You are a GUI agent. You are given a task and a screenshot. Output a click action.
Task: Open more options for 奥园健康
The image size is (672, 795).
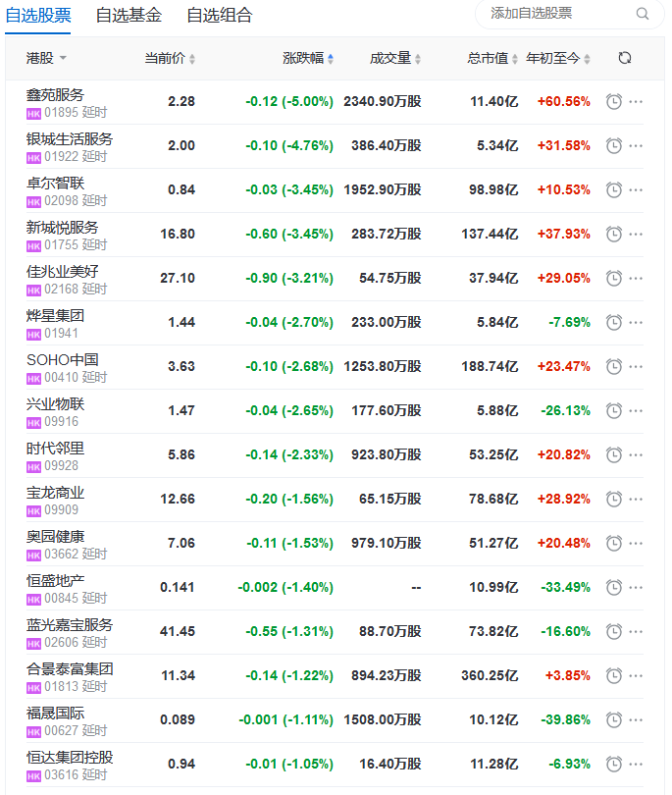point(636,543)
